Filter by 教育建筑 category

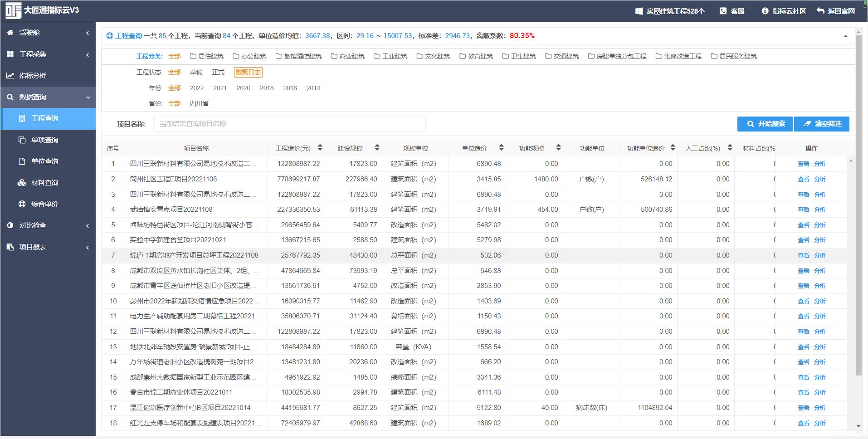coord(476,56)
